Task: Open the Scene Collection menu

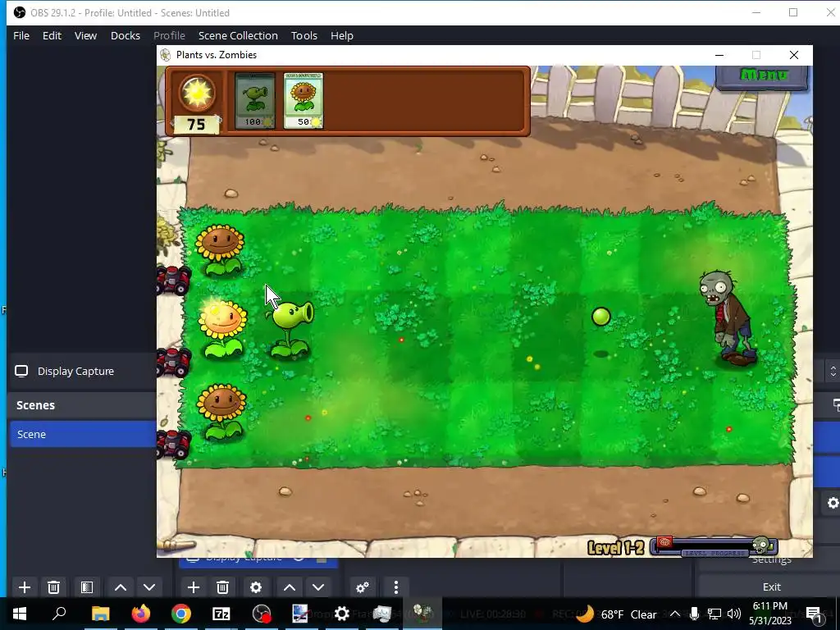Action: pyautogui.click(x=238, y=35)
